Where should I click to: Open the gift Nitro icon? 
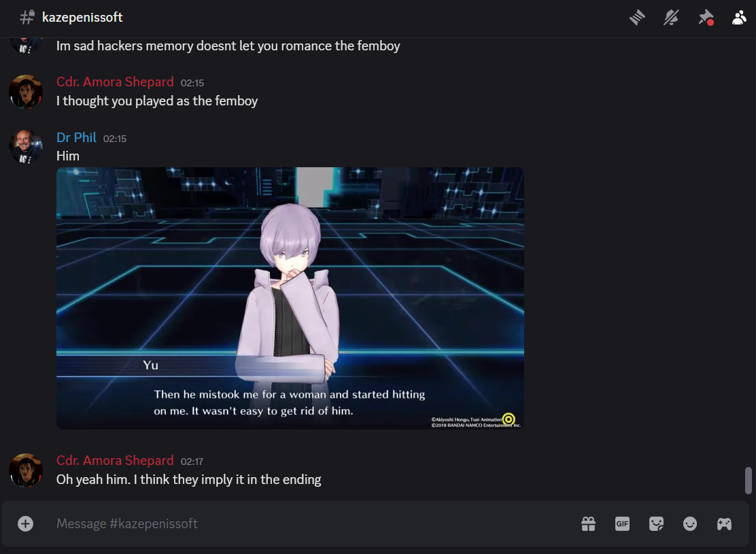point(588,523)
